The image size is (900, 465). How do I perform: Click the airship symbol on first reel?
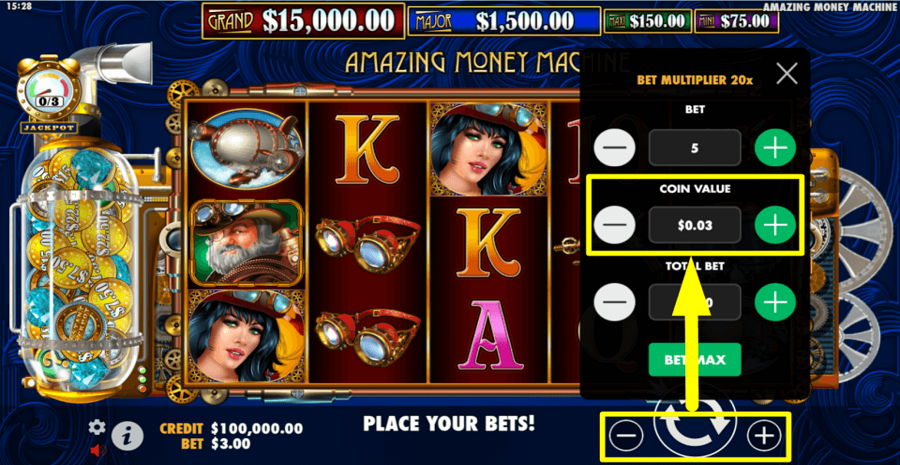[x=246, y=148]
